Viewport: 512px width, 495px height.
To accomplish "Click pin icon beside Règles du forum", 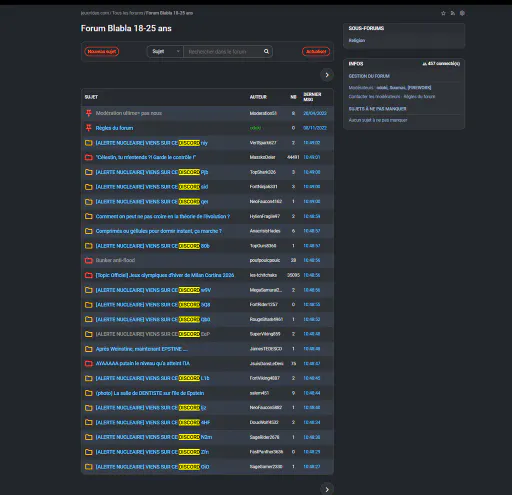I will click(x=89, y=128).
